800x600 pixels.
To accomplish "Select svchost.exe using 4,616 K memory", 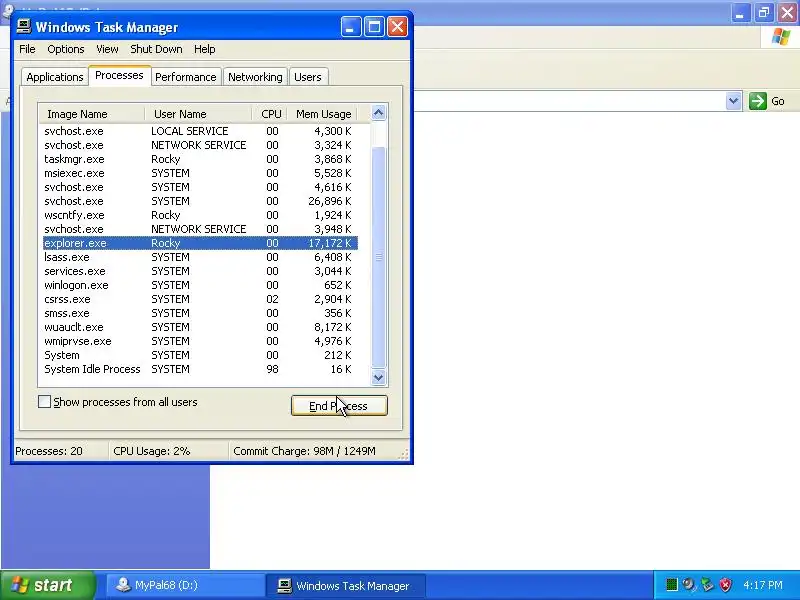I will [200, 187].
